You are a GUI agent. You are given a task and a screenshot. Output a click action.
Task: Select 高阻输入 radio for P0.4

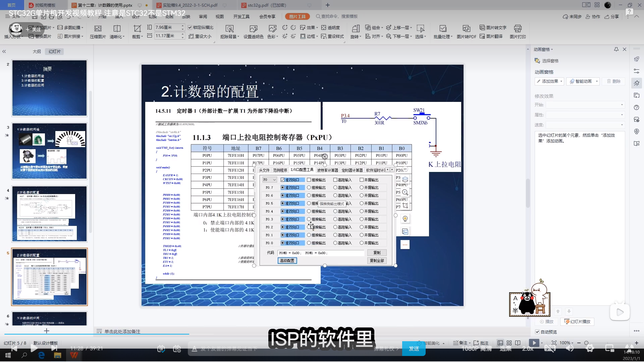pyautogui.click(x=335, y=212)
